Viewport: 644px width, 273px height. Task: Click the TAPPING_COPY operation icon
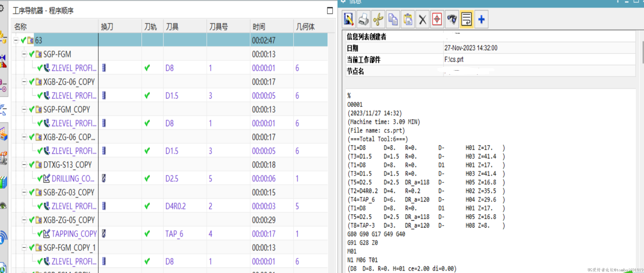[x=47, y=234]
